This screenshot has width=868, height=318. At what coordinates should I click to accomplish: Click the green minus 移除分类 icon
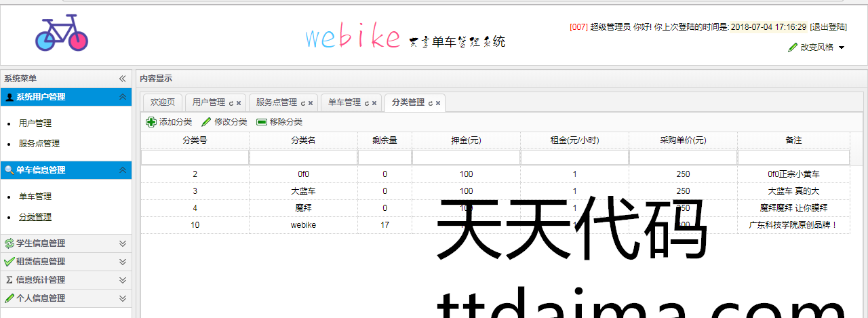pyautogui.click(x=261, y=122)
